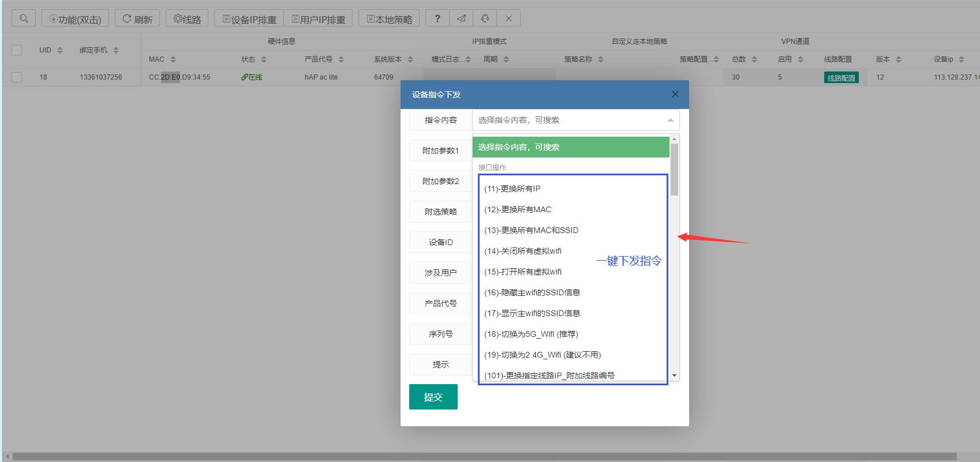Close the 设备指令下发 dialog

click(x=675, y=94)
